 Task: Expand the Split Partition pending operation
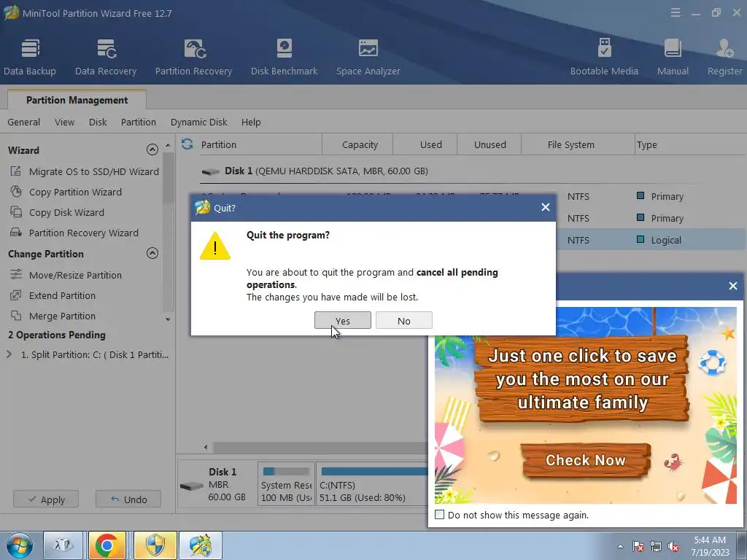9,354
